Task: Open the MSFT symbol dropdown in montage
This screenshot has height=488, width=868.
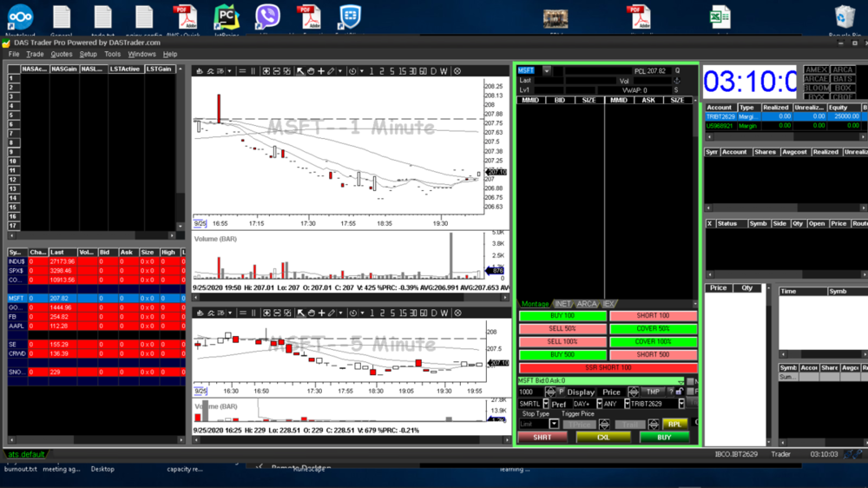Action: coord(546,71)
